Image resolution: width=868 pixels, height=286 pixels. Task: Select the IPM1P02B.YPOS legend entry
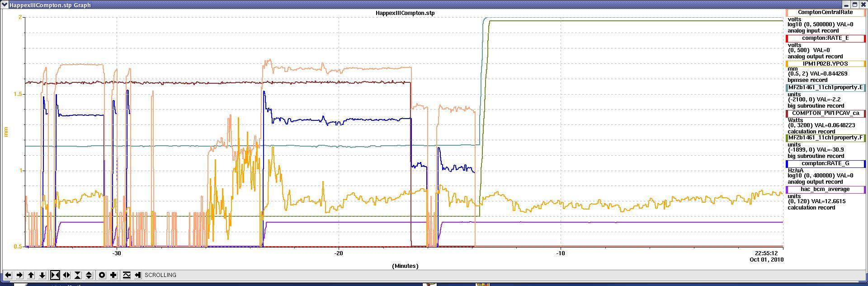pos(826,64)
